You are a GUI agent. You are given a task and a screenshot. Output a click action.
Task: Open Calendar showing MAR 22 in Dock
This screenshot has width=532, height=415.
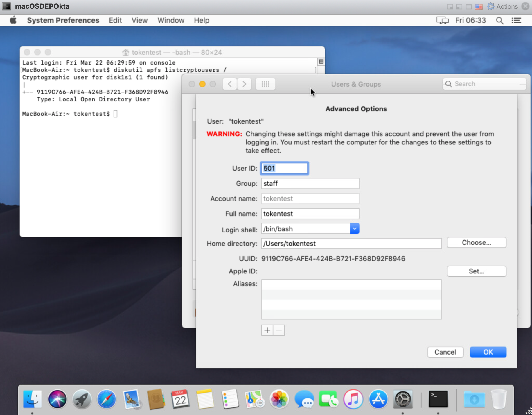(180, 399)
